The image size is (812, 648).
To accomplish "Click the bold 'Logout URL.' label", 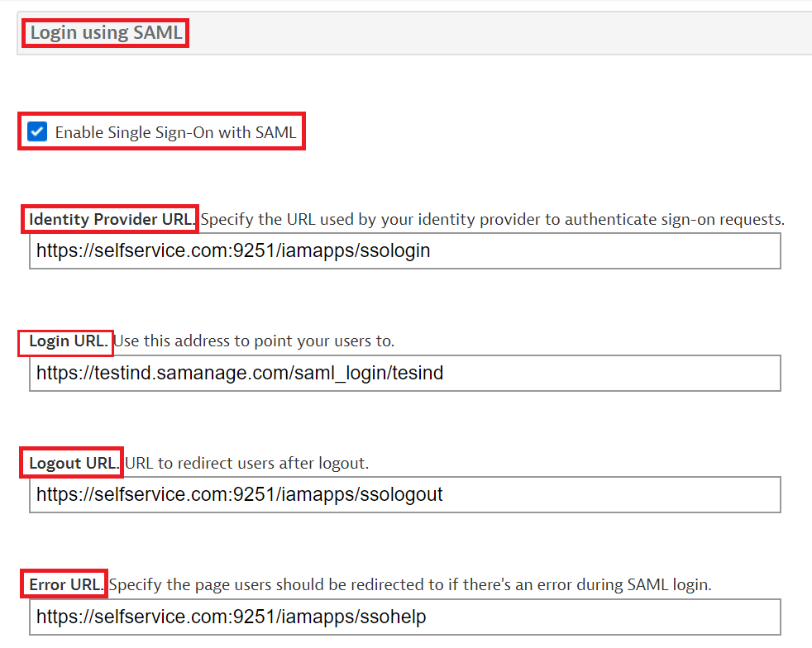I will 74,463.
